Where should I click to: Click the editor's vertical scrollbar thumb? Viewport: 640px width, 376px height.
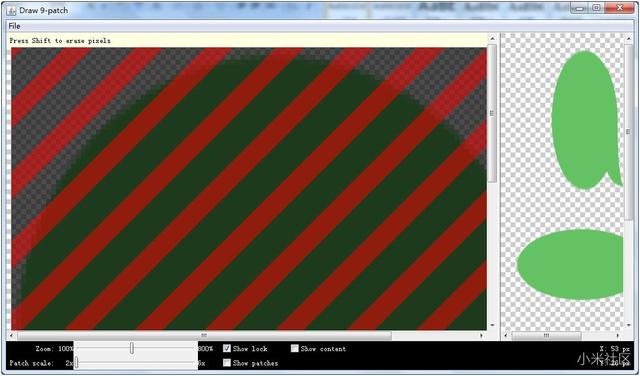[x=492, y=113]
